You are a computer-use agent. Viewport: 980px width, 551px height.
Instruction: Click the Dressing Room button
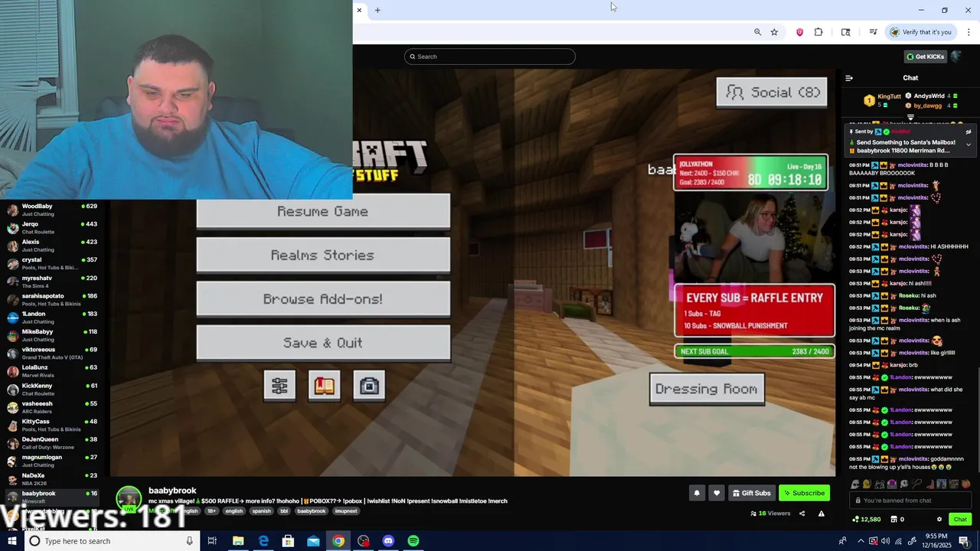coord(707,389)
